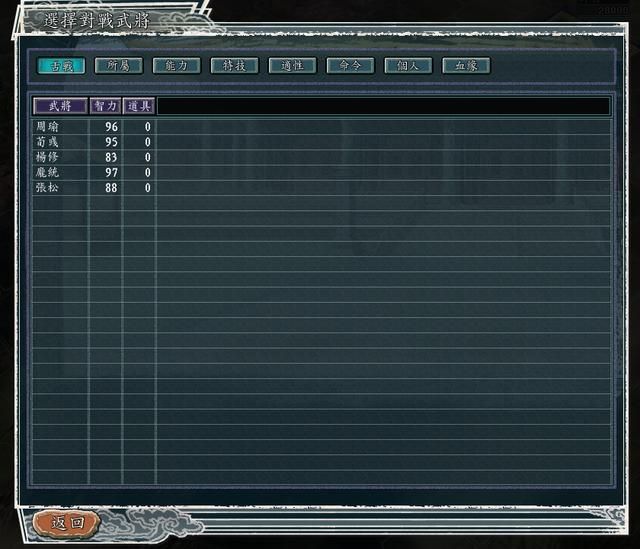Select officer 周瑜 from the list
Image resolution: width=640 pixels, height=549 pixels.
(x=47, y=127)
